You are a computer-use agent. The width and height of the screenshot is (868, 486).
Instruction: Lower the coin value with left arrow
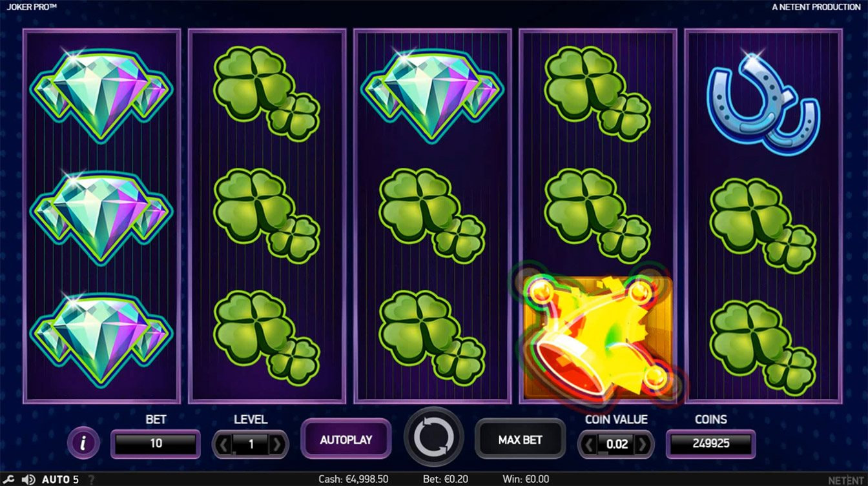coord(589,444)
